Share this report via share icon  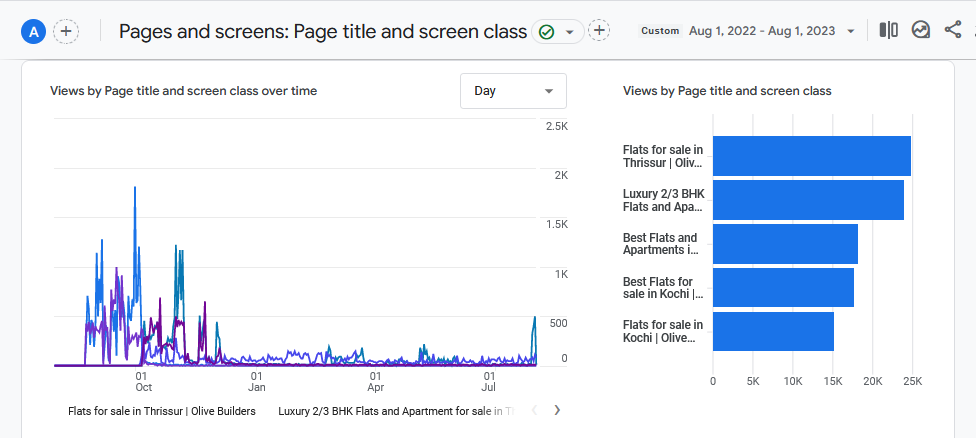[952, 30]
